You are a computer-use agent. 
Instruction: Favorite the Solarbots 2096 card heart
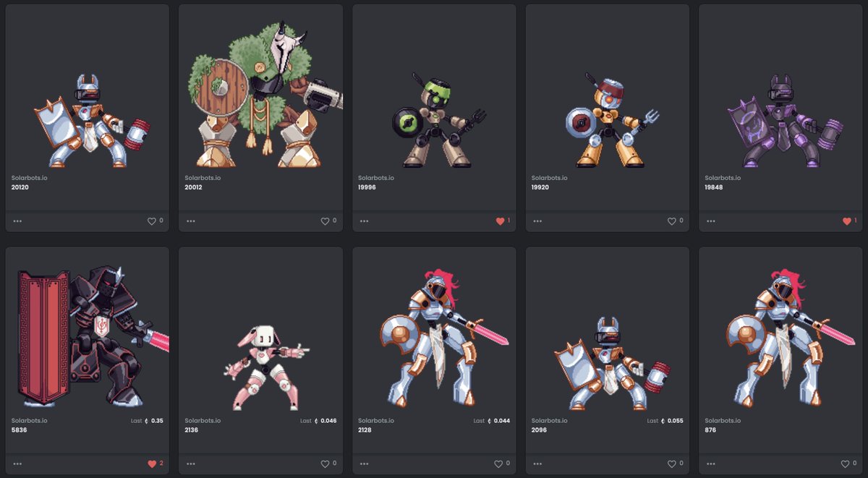673,464
